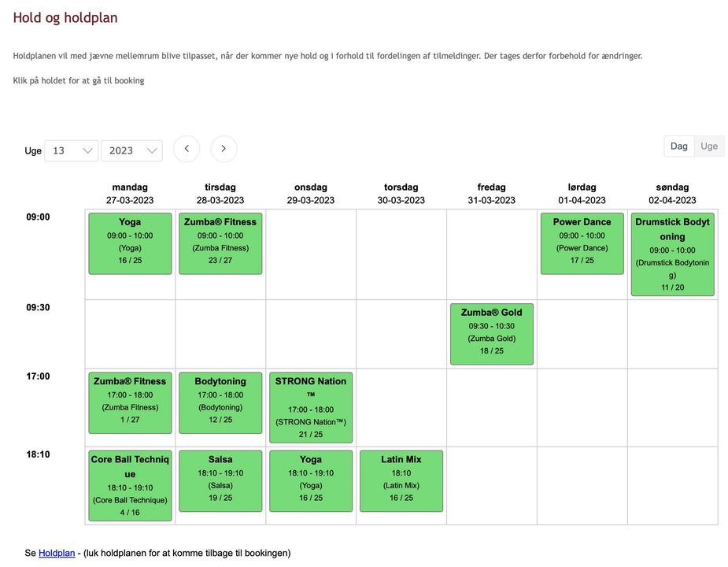This screenshot has height=567, width=728.
Task: Select Wednesday 18:10 Yoga class
Action: pos(311,480)
